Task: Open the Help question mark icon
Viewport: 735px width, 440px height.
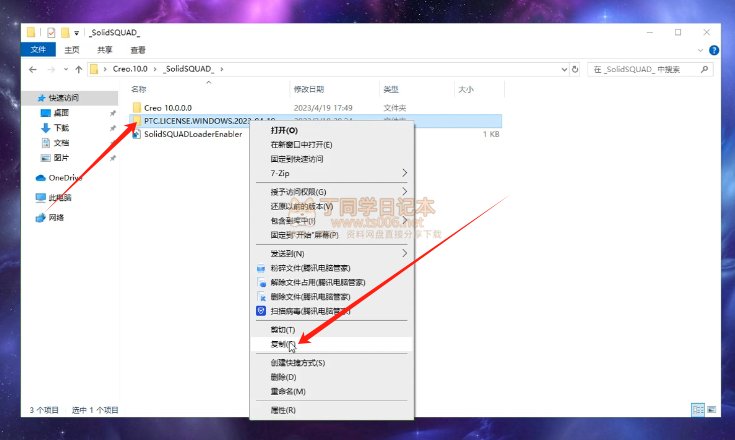Action: [x=714, y=50]
